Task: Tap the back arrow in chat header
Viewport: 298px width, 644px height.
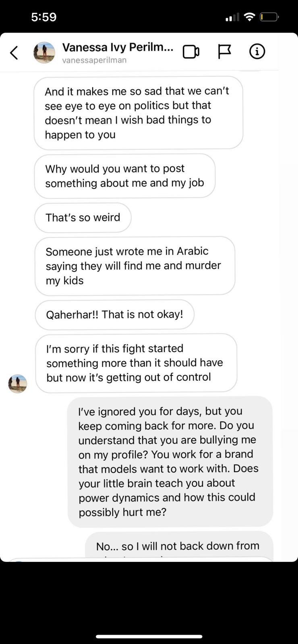Action: coord(14,52)
